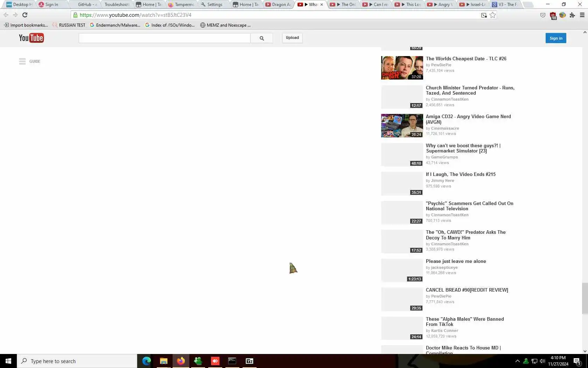Go back with the browser back arrow

6,15
